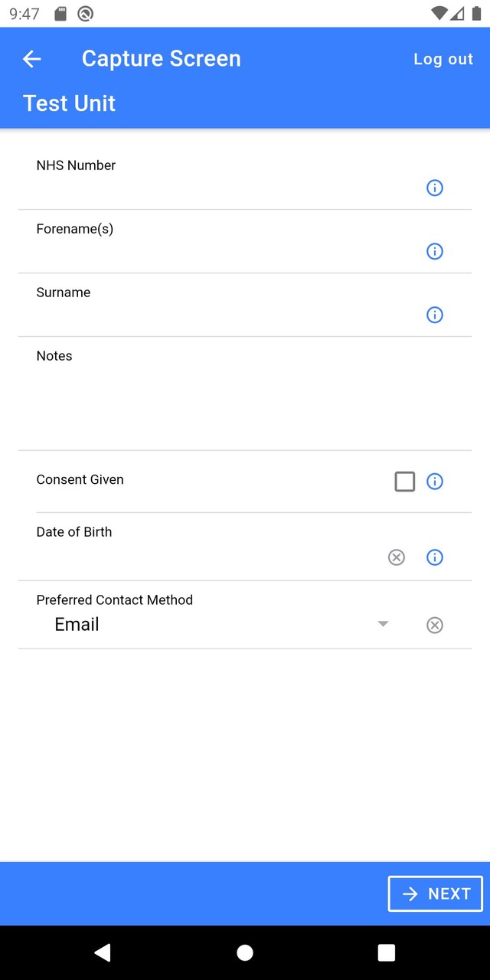Clear the Date of Birth value
490x980 pixels.
pyautogui.click(x=396, y=557)
